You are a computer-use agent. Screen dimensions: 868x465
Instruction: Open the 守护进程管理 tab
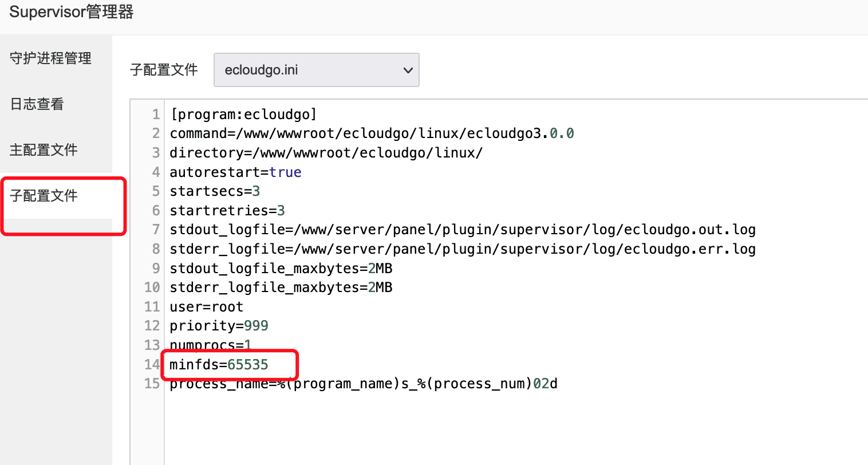[x=50, y=58]
